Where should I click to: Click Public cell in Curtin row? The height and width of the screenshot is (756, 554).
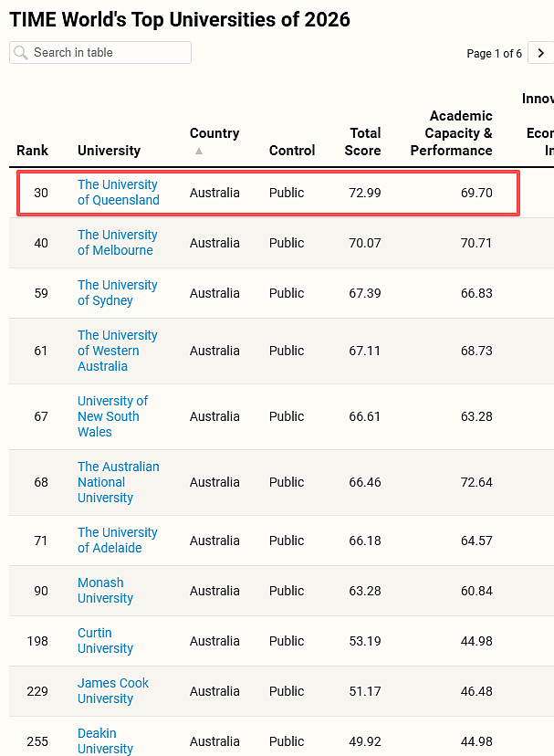coord(287,641)
